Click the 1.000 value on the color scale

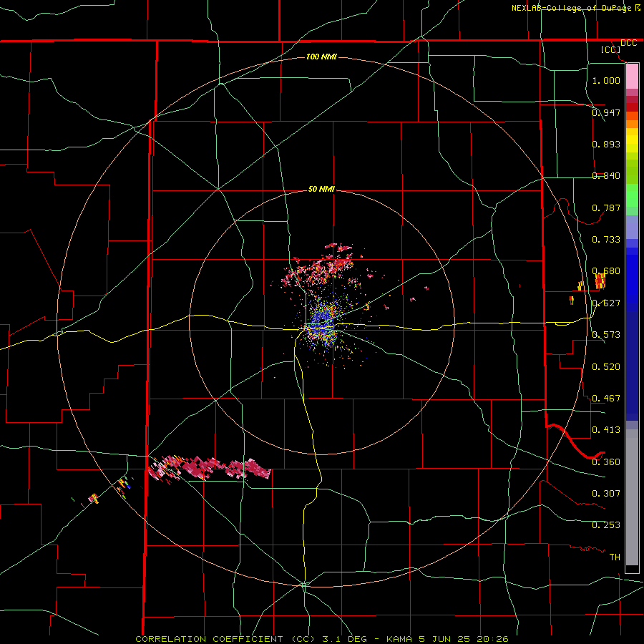(606, 80)
